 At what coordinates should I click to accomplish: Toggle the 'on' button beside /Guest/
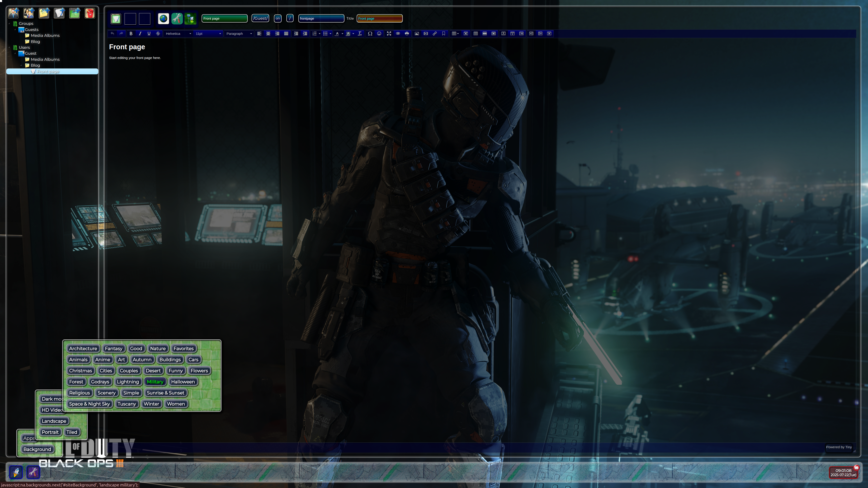[x=278, y=19]
